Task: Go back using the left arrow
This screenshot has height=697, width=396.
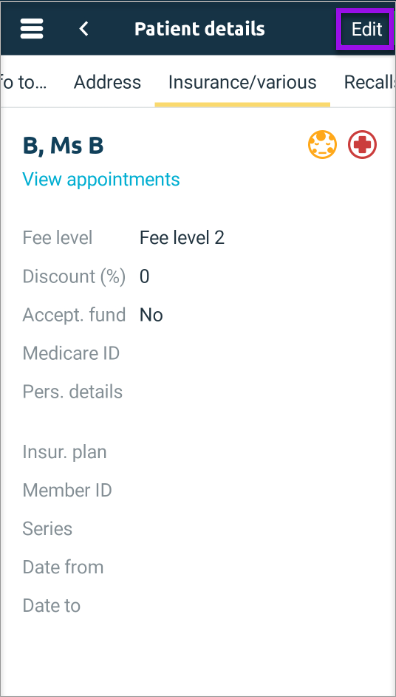Action: [x=84, y=29]
